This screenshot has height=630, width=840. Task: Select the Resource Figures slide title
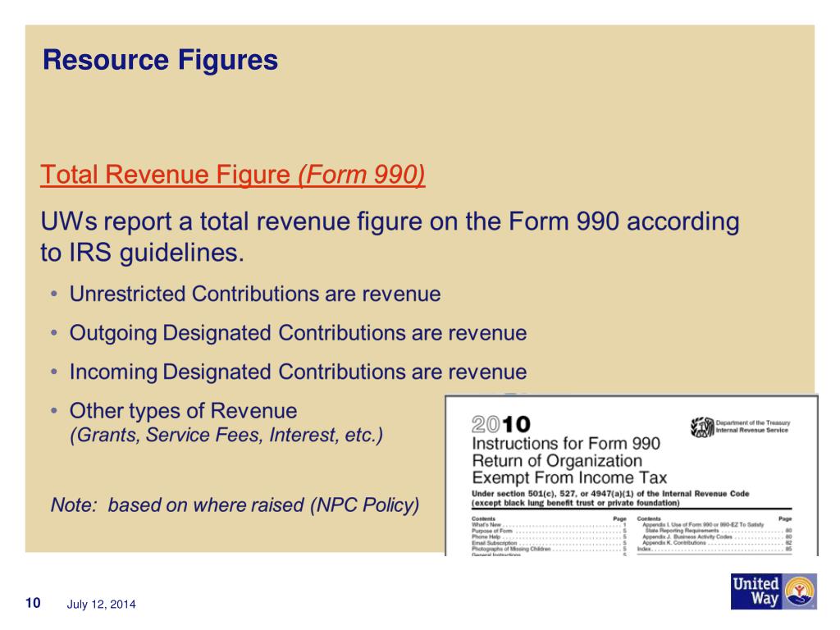point(160,59)
